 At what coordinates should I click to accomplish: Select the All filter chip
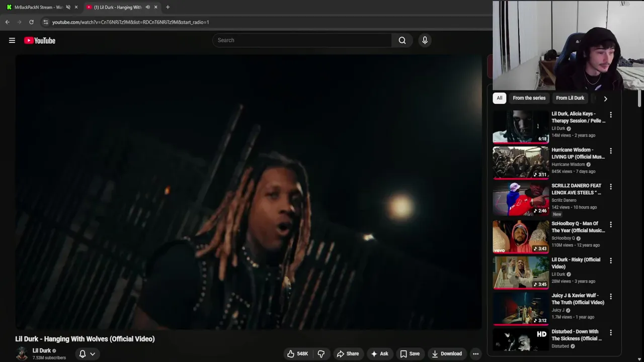point(500,98)
